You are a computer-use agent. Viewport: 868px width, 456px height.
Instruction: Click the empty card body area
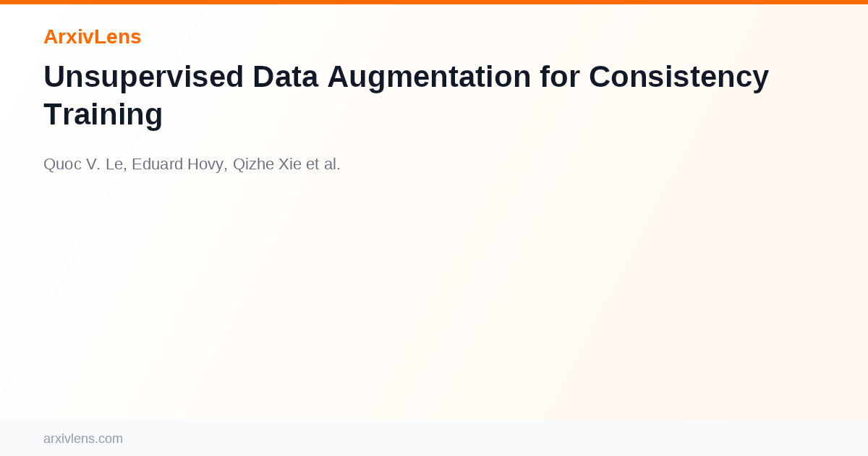click(x=434, y=297)
